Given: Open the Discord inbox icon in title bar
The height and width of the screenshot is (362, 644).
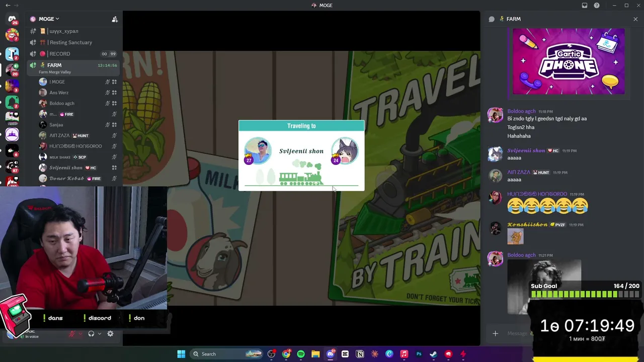Looking at the screenshot, I should coord(585,6).
